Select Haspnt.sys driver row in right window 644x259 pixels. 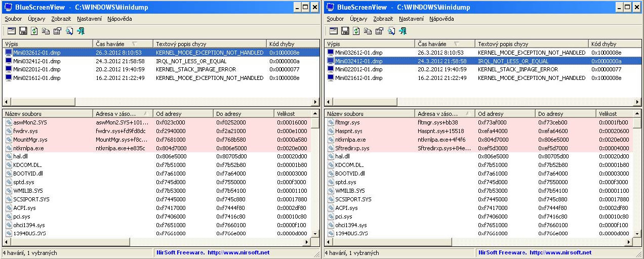tap(349, 131)
